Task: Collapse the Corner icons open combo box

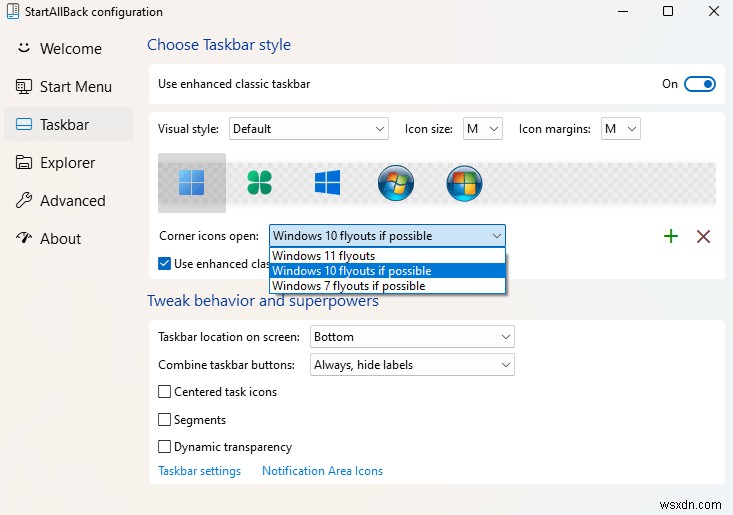Action: pyautogui.click(x=387, y=236)
